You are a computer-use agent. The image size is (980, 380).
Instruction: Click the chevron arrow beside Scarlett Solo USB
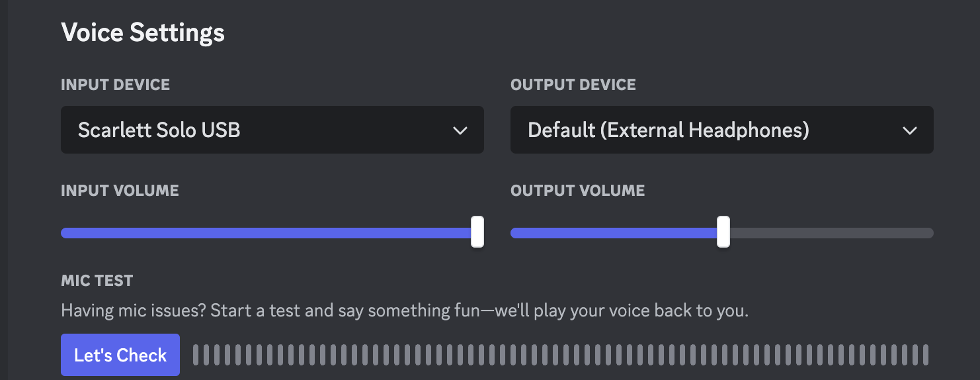click(x=460, y=130)
